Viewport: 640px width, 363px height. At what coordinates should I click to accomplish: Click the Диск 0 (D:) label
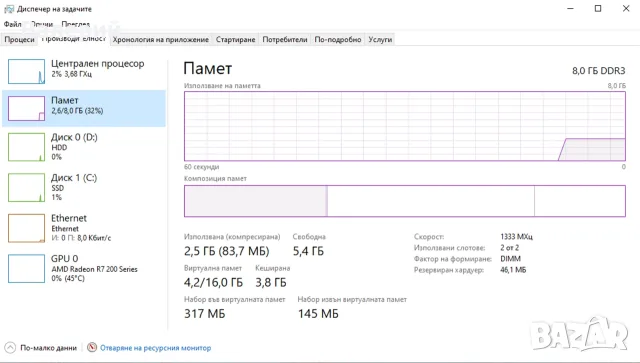coord(74,137)
